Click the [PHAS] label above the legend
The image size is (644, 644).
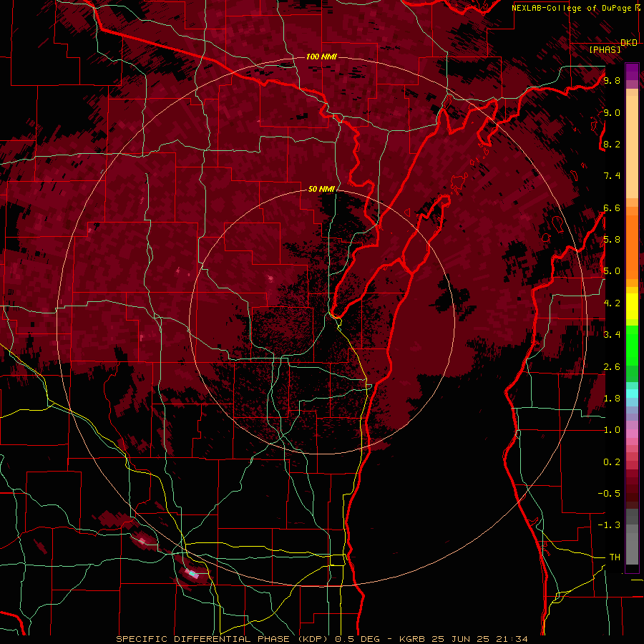[x=605, y=49]
